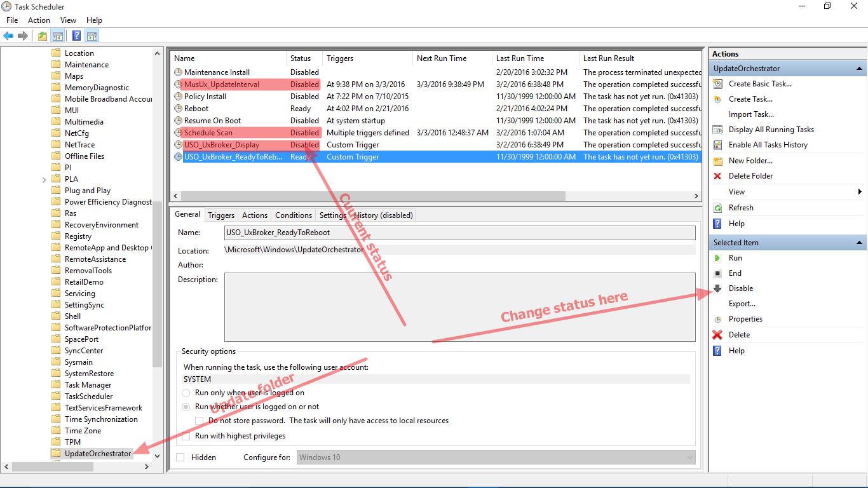Click the Last Run Result column header
The height and width of the screenshot is (488, 868).
coord(641,58)
